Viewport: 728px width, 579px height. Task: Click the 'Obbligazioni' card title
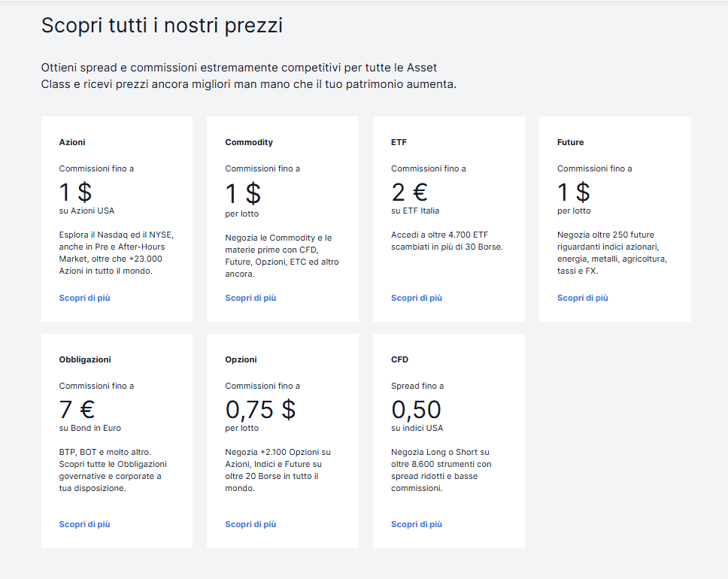85,359
